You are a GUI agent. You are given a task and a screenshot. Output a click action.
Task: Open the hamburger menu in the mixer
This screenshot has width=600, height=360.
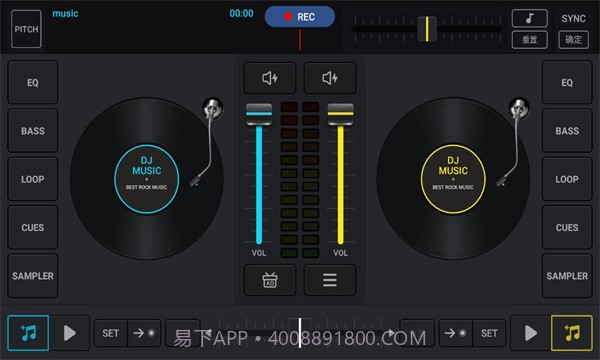pos(330,280)
